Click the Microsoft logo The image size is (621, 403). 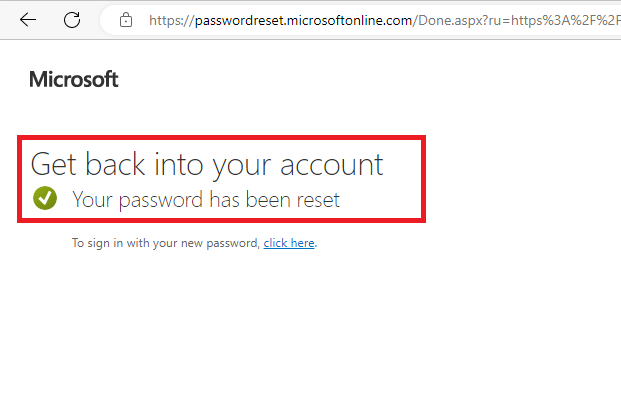pyautogui.click(x=74, y=80)
